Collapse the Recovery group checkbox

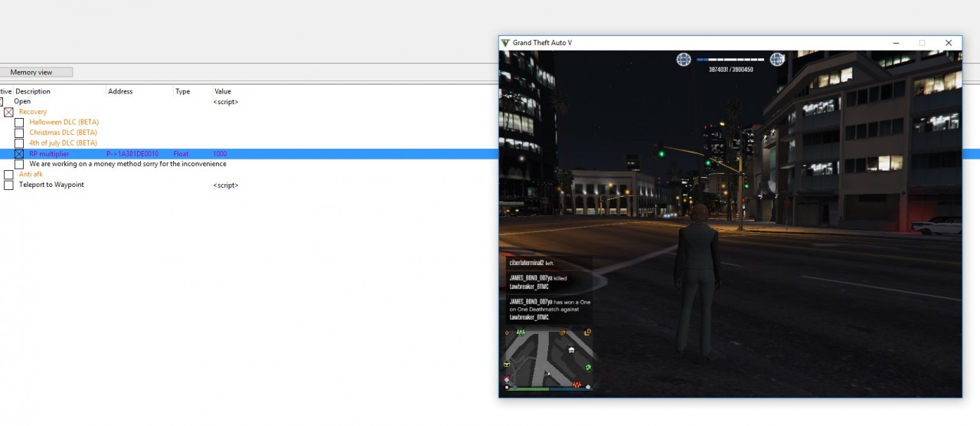(x=8, y=112)
